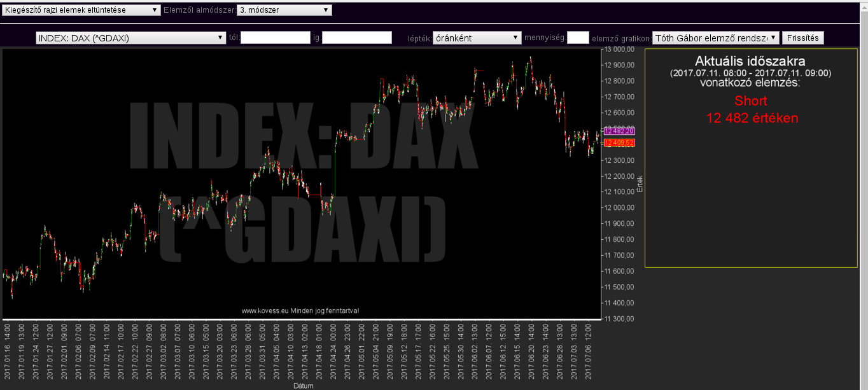This screenshot has width=868, height=390.
Task: Click into the 'mennyiség' quantity field
Action: (577, 38)
